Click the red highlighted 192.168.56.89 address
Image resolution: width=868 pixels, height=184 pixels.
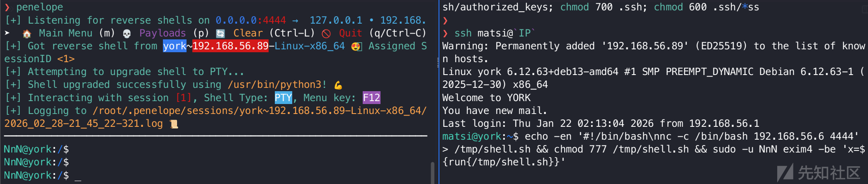[230, 46]
